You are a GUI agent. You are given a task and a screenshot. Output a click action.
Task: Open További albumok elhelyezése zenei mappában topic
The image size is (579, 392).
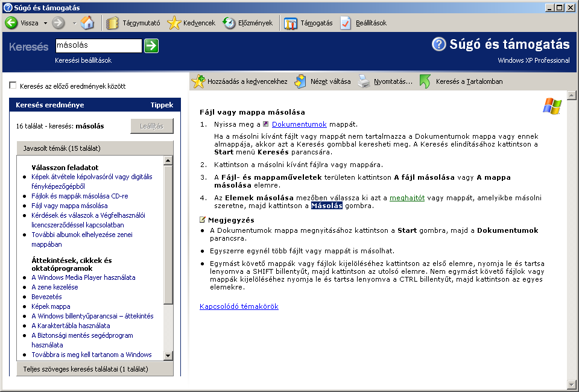[82, 239]
